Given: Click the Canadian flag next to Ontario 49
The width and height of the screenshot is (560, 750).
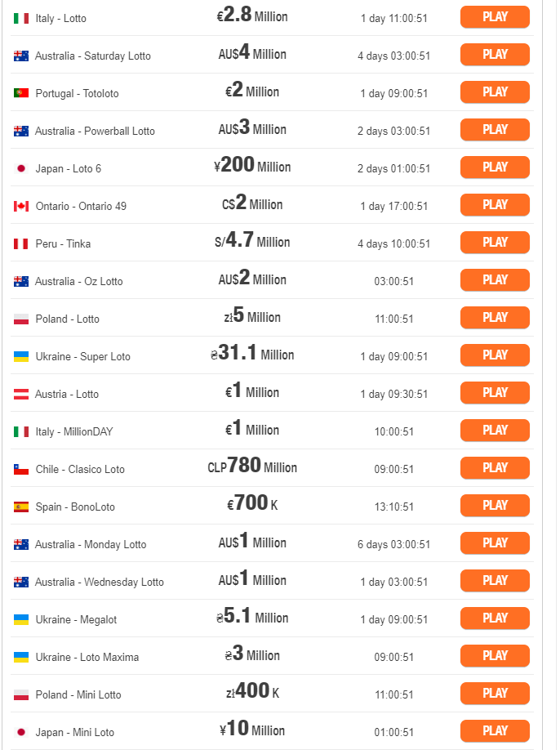Looking at the screenshot, I should click(21, 206).
